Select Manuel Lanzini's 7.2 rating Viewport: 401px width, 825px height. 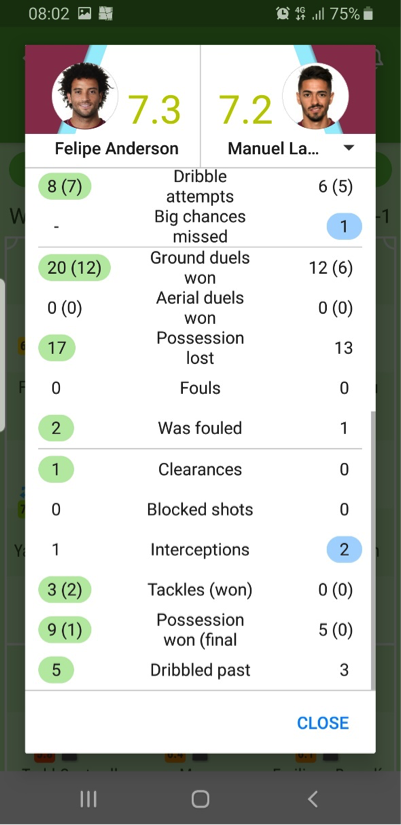[245, 109]
